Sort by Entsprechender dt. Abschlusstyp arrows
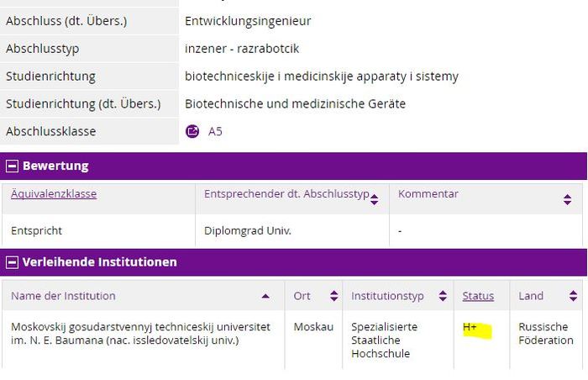This screenshot has width=588, height=380. click(374, 199)
